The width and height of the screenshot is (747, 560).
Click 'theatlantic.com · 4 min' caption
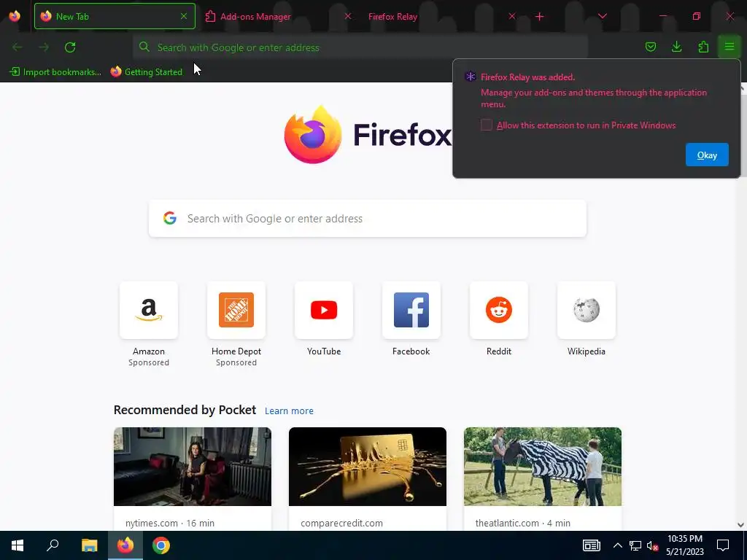[522, 523]
